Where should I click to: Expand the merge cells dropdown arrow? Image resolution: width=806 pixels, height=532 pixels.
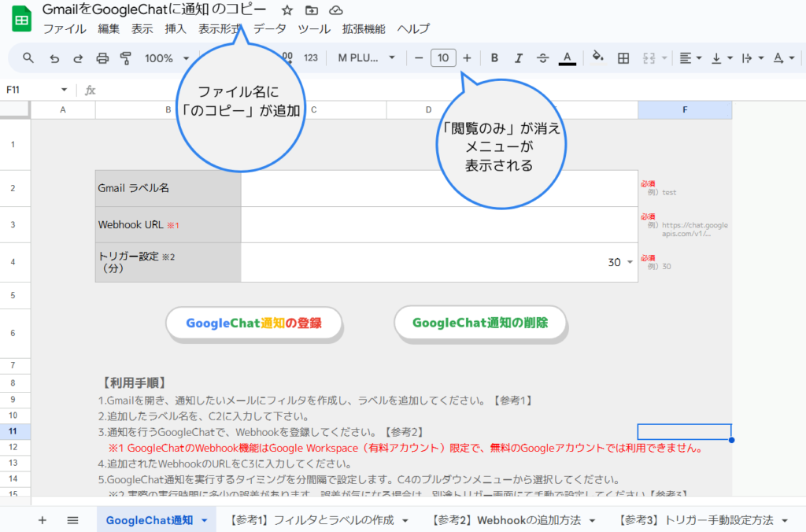point(664,58)
